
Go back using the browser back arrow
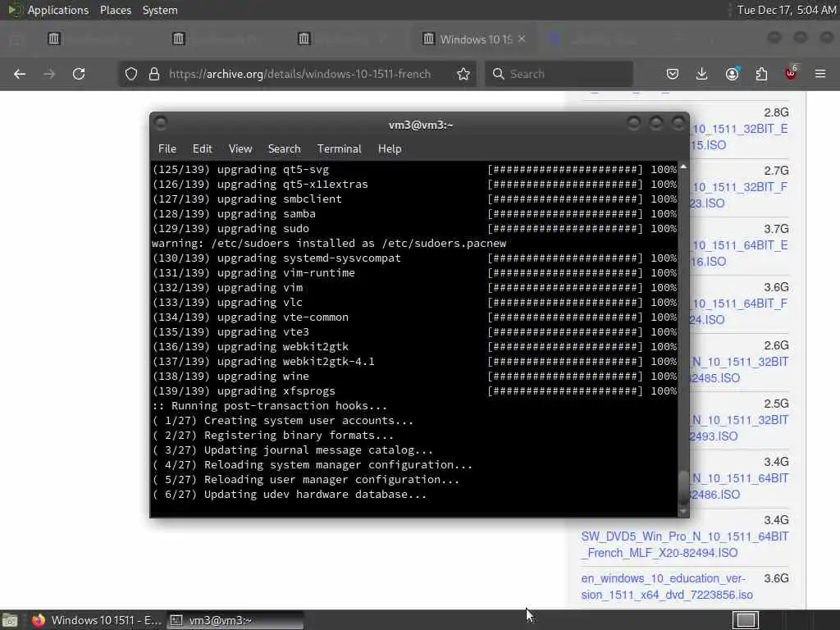click(20, 74)
